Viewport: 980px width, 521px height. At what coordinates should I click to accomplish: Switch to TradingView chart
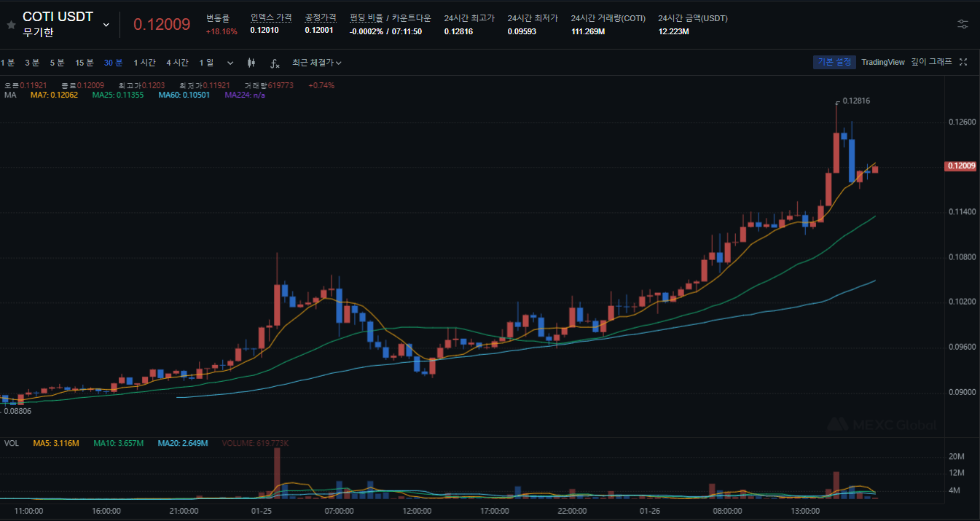[883, 62]
